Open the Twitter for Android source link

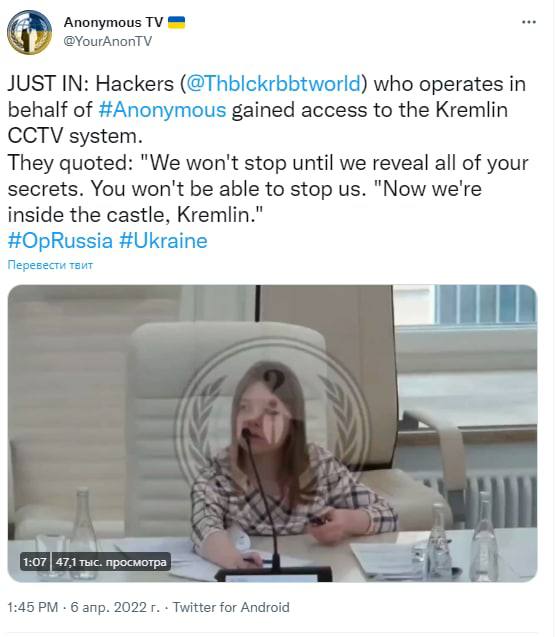[231, 607]
